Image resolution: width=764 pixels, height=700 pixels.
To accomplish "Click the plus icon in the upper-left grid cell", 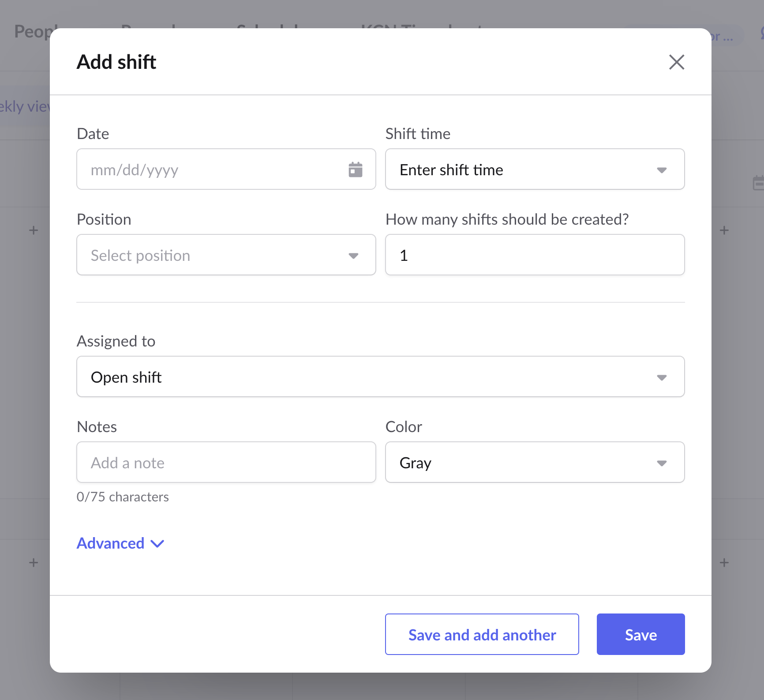I will pyautogui.click(x=33, y=230).
